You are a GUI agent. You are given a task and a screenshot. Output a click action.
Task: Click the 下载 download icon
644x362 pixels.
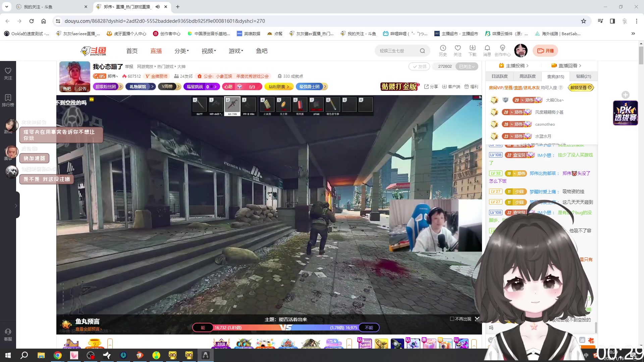[472, 51]
